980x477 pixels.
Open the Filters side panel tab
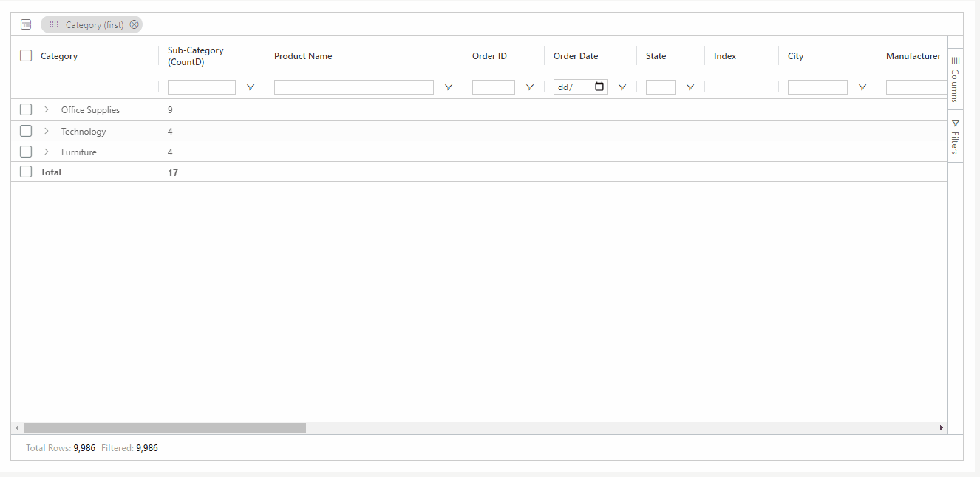pyautogui.click(x=955, y=137)
